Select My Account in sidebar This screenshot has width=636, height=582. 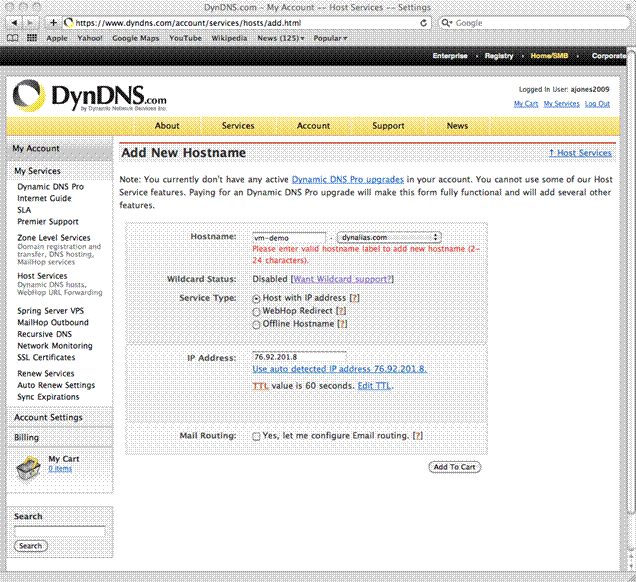click(x=36, y=148)
